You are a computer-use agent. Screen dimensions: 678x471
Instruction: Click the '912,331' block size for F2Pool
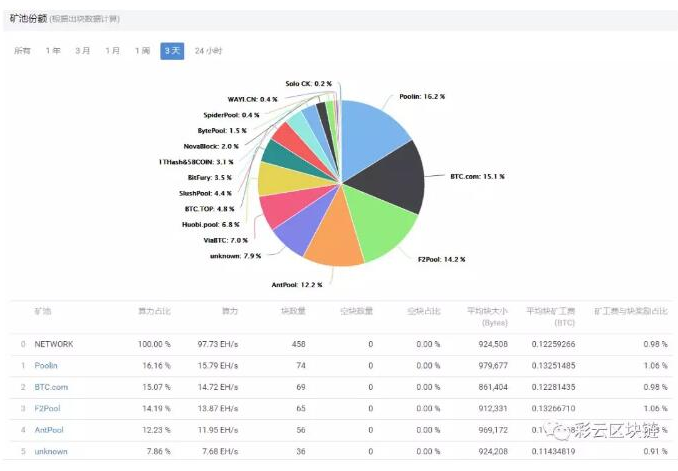(493, 408)
